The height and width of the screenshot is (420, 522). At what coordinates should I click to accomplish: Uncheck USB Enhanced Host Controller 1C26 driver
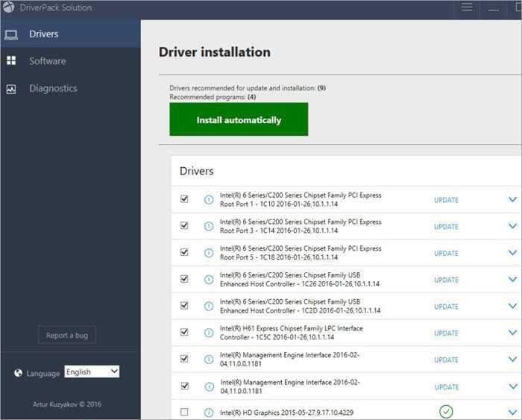(184, 279)
